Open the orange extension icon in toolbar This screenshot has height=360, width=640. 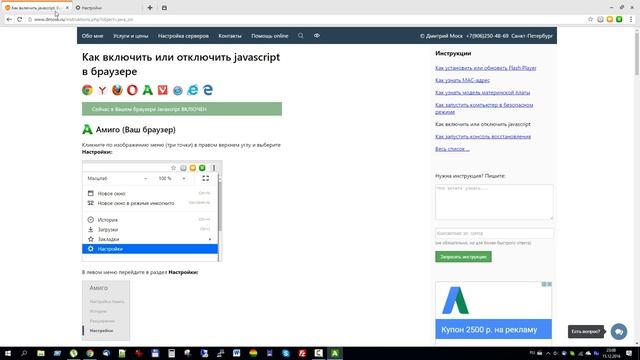609,19
